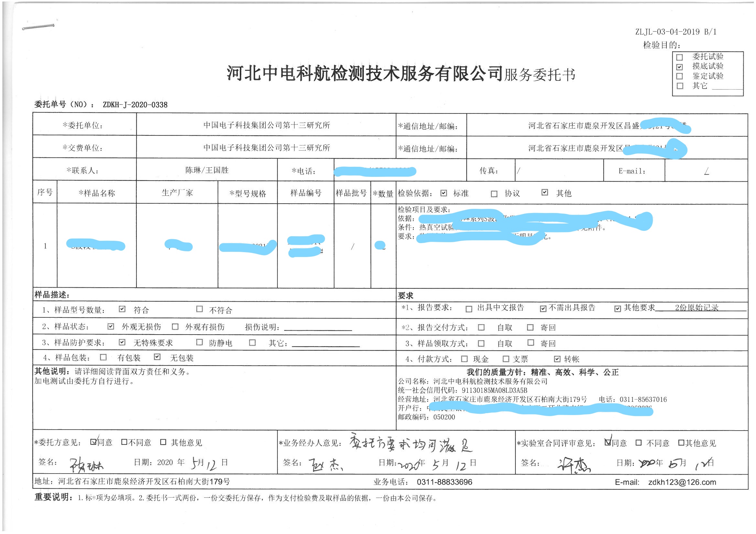756x534 pixels.
Task: Click the 传真 value field
Action: tap(559, 171)
